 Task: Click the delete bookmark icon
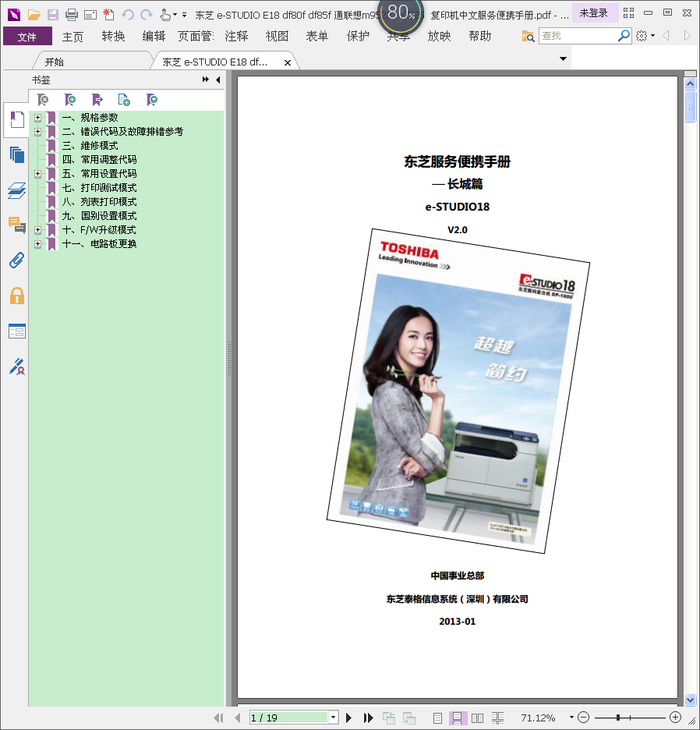click(42, 99)
